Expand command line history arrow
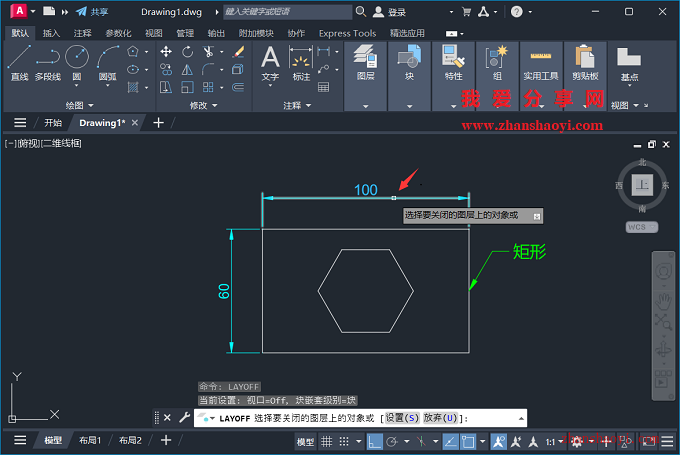This screenshot has height=455, width=680. tap(521, 418)
